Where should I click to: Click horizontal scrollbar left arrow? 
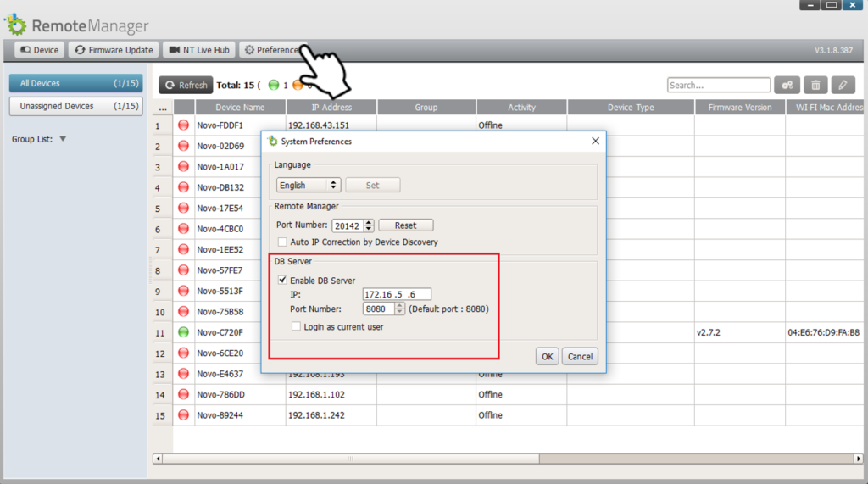coord(158,459)
